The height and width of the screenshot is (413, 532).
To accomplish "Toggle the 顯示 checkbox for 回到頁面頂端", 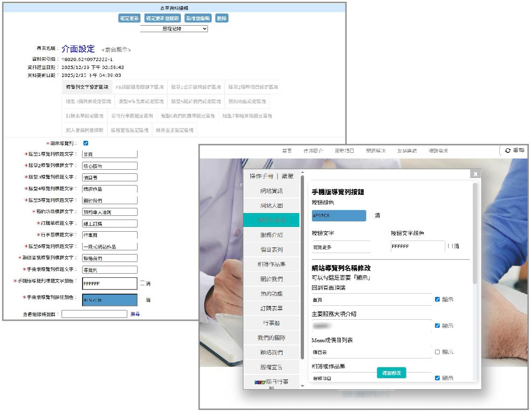I will [x=437, y=299].
